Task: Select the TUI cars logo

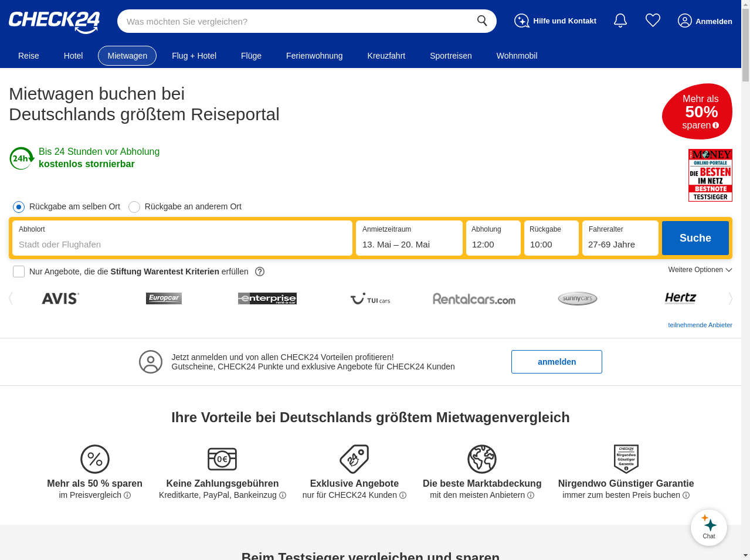Action: [x=371, y=299]
